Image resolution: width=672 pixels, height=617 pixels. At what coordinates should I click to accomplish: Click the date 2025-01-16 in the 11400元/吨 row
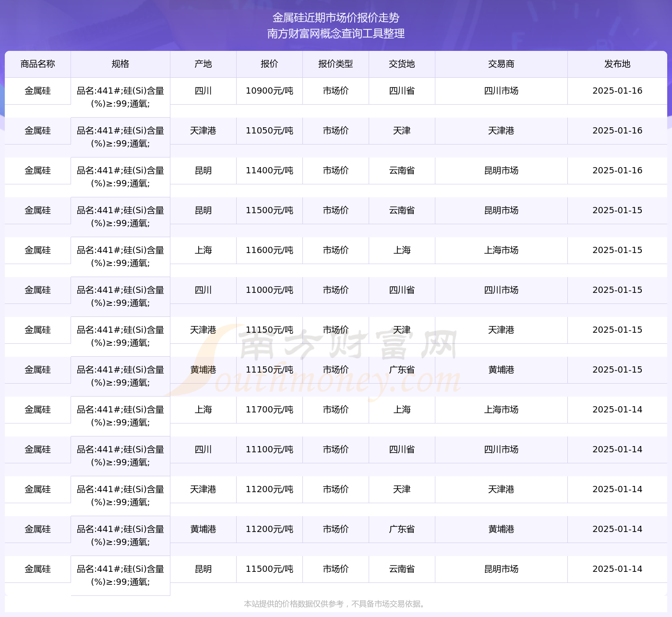point(618,170)
